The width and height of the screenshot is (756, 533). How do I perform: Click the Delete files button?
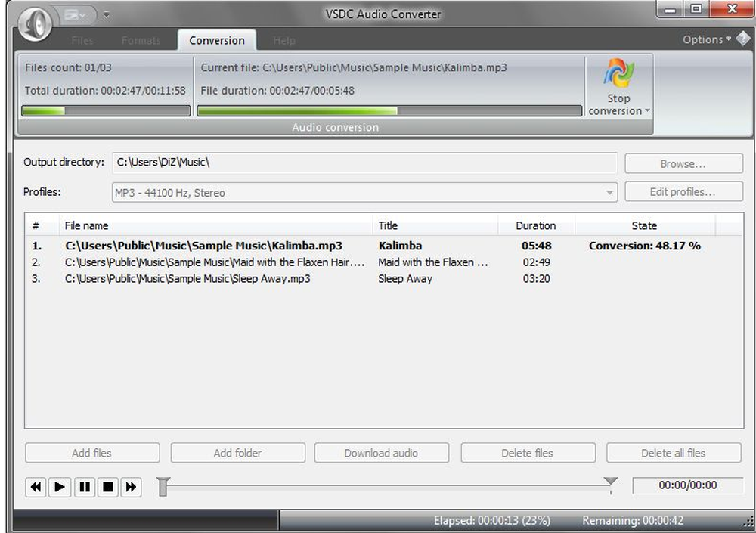pos(528,453)
